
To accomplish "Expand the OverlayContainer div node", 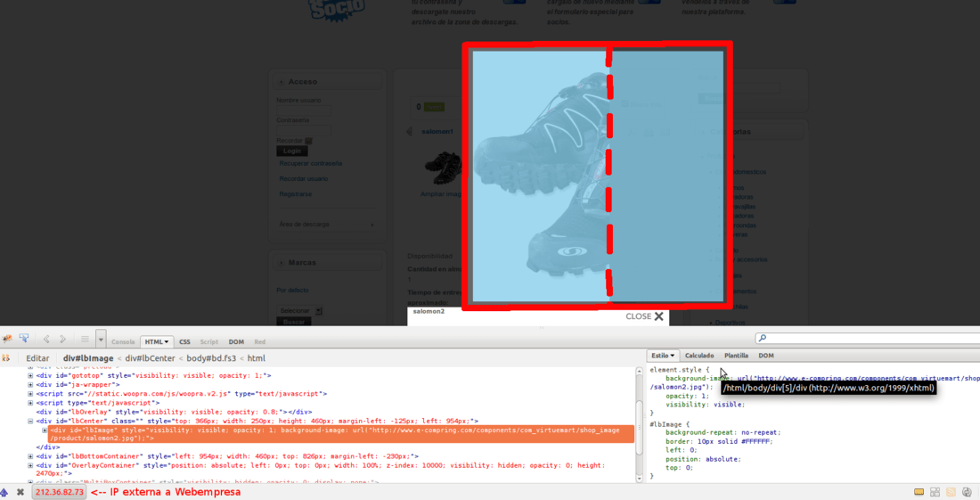I will pos(30,465).
